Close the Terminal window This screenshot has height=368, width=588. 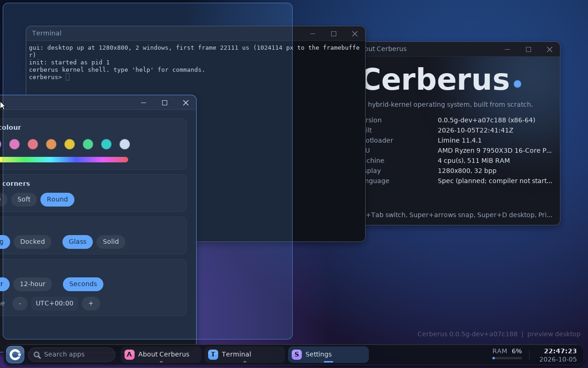click(x=355, y=34)
